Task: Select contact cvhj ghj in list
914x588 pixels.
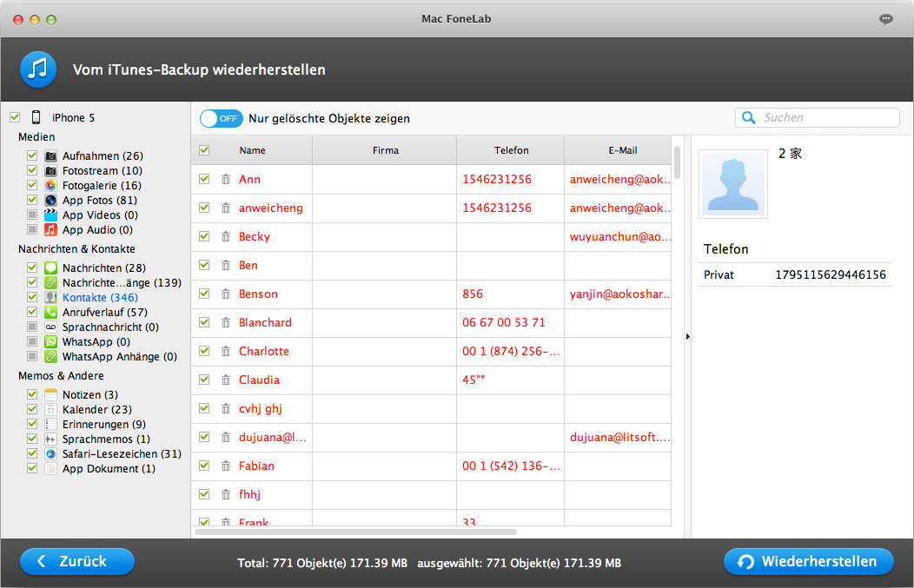Action: (x=261, y=408)
